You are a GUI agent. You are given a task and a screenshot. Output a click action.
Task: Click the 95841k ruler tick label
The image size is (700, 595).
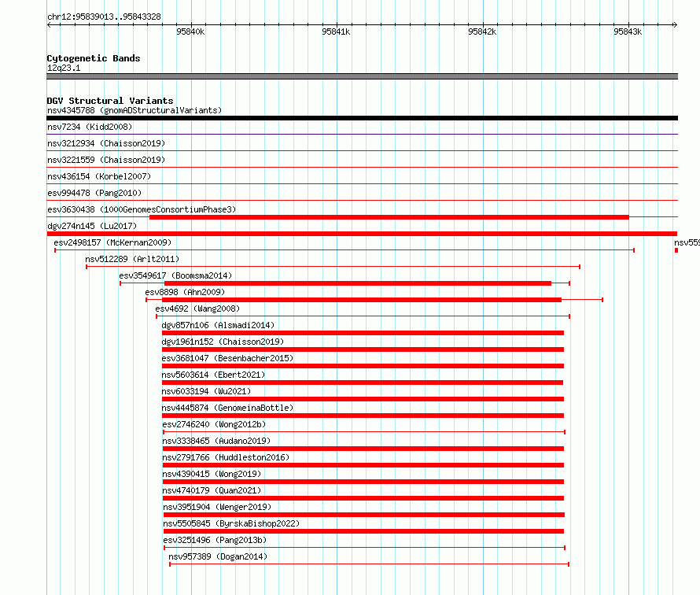click(x=336, y=31)
